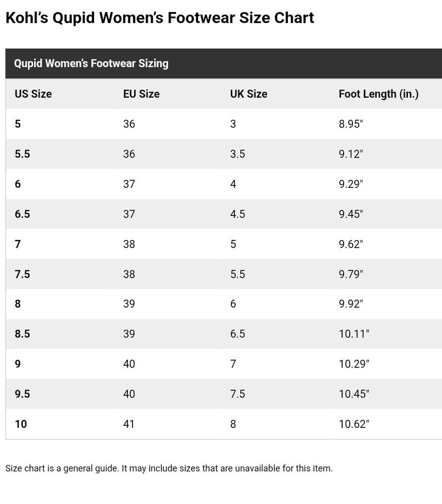Click EU size 41 cell
The height and width of the screenshot is (504, 442).
[129, 424]
